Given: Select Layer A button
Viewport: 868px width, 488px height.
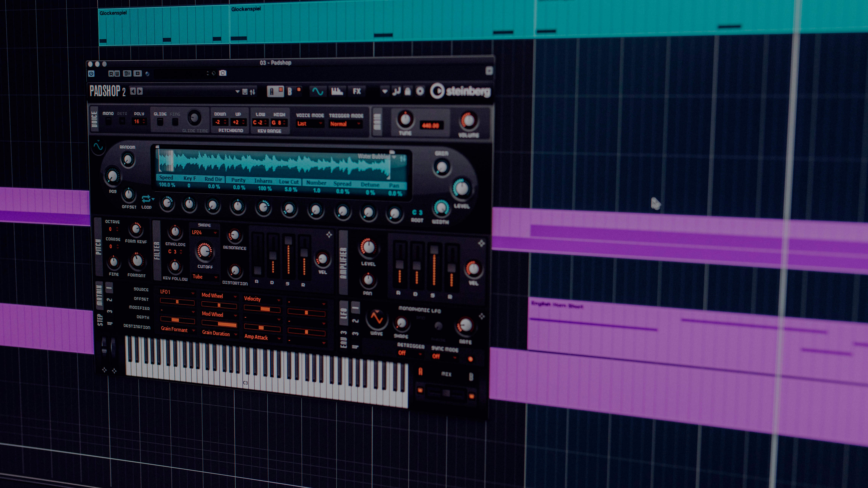Looking at the screenshot, I should [275, 91].
